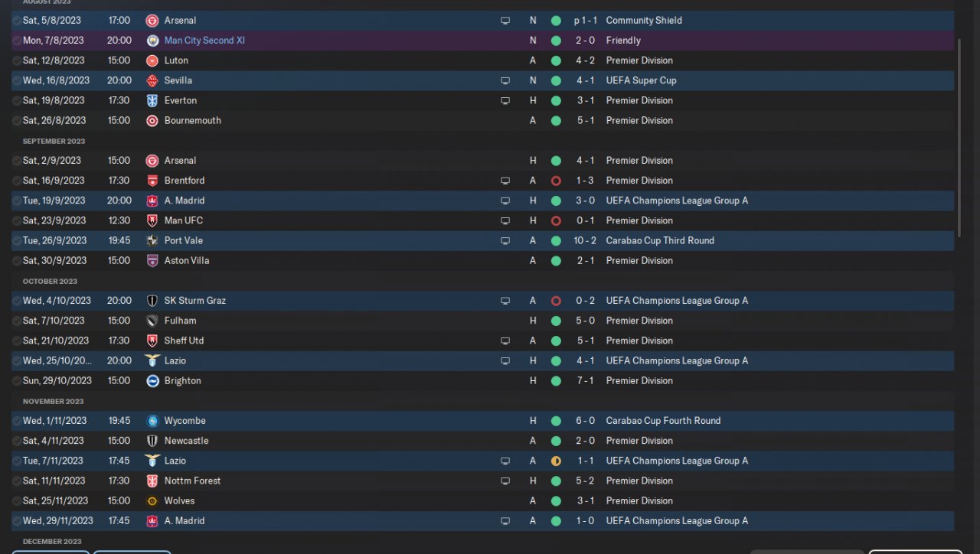Click the green win indicator for Port Vale match

[x=556, y=240]
